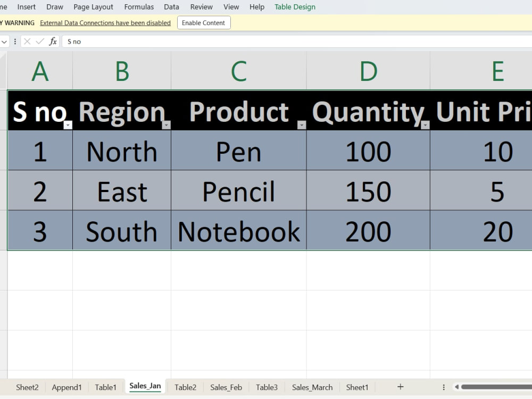Viewport: 532px width, 399px height.
Task: Select the cell containing North
Action: coord(122,151)
